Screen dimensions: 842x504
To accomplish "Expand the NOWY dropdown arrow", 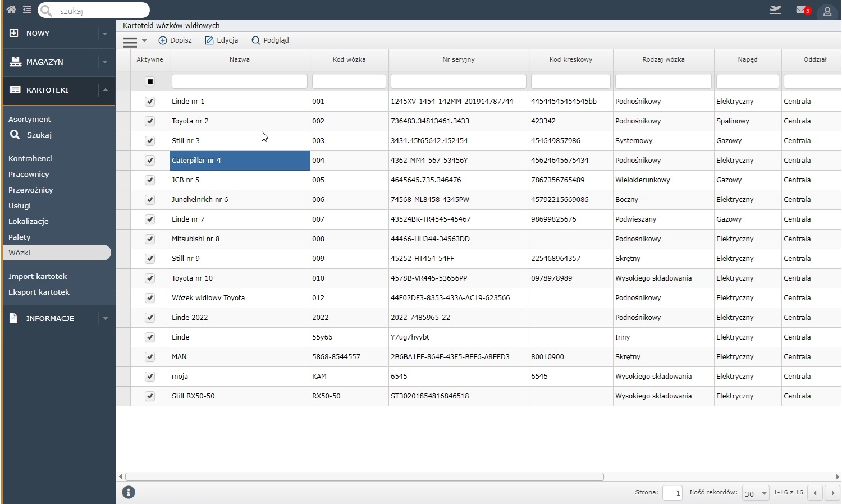I will 105,34.
